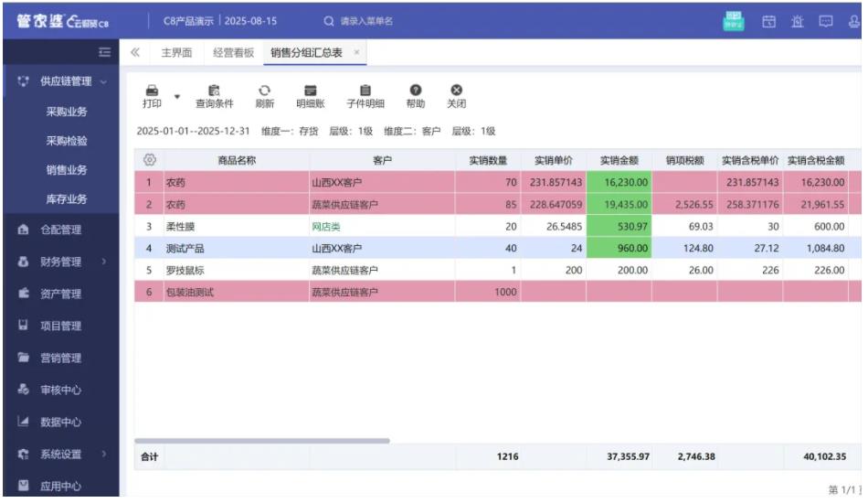Click the 供应链管理 module icon
The height and width of the screenshot is (503, 868).
(x=23, y=81)
